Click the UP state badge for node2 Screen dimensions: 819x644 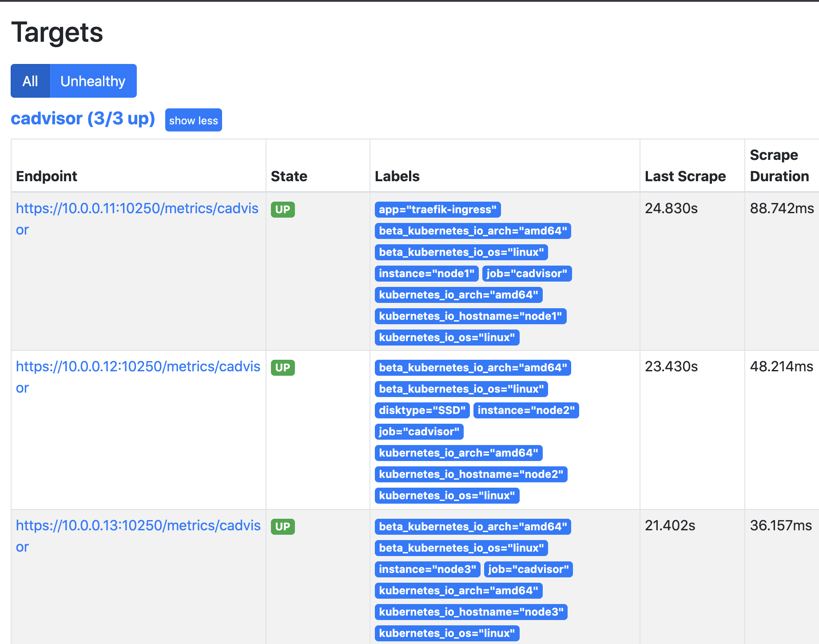283,368
